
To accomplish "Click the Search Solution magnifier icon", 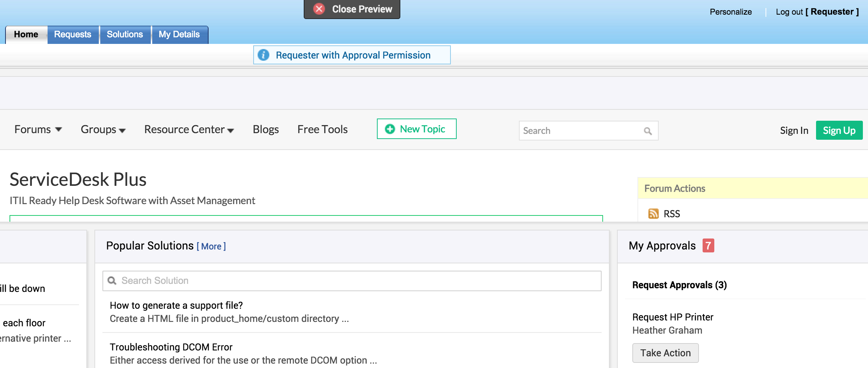I will pyautogui.click(x=112, y=281).
